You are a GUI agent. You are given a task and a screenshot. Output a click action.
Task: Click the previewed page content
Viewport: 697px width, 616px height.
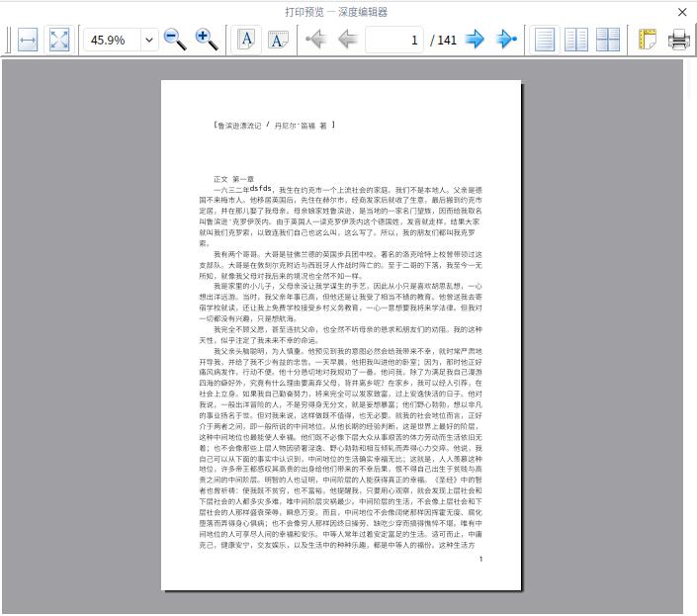coord(341,336)
